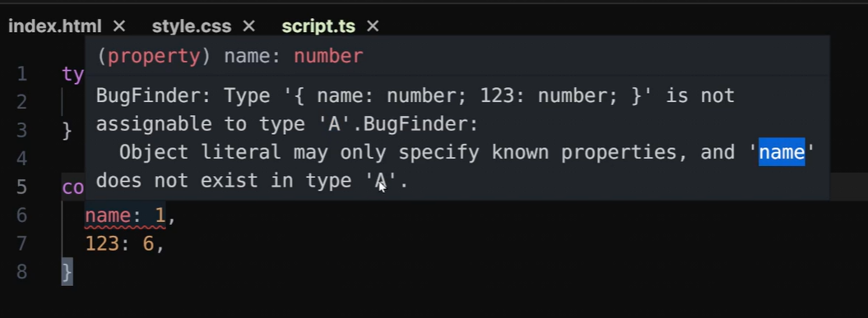Click line number 7 in gutter
Image resolution: width=868 pixels, height=318 pixels.
[21, 243]
